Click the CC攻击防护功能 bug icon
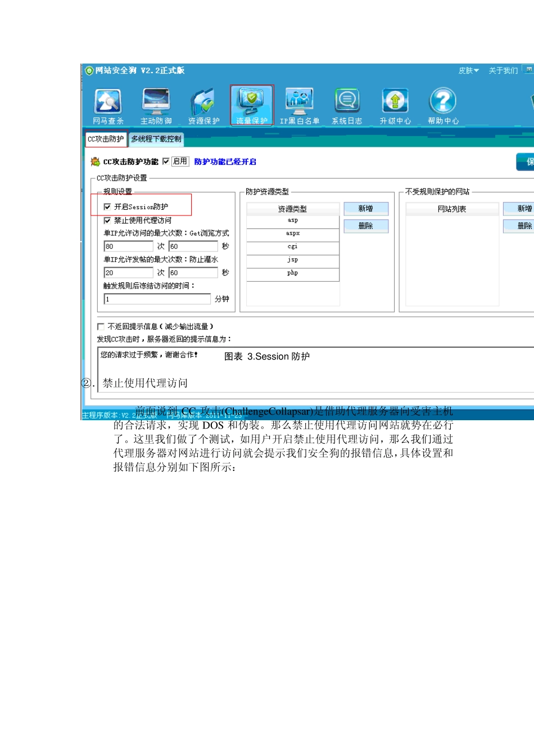Screen dimensions: 534x756 tap(96, 161)
